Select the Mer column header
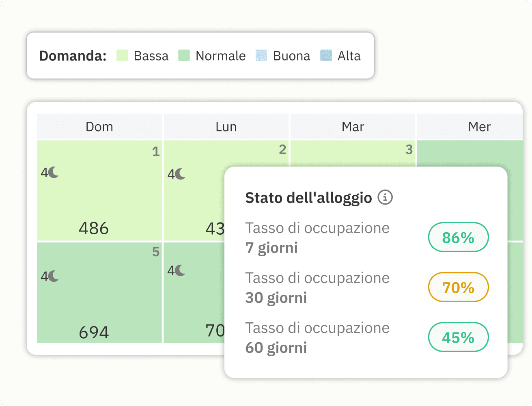The height and width of the screenshot is (406, 532). click(480, 126)
